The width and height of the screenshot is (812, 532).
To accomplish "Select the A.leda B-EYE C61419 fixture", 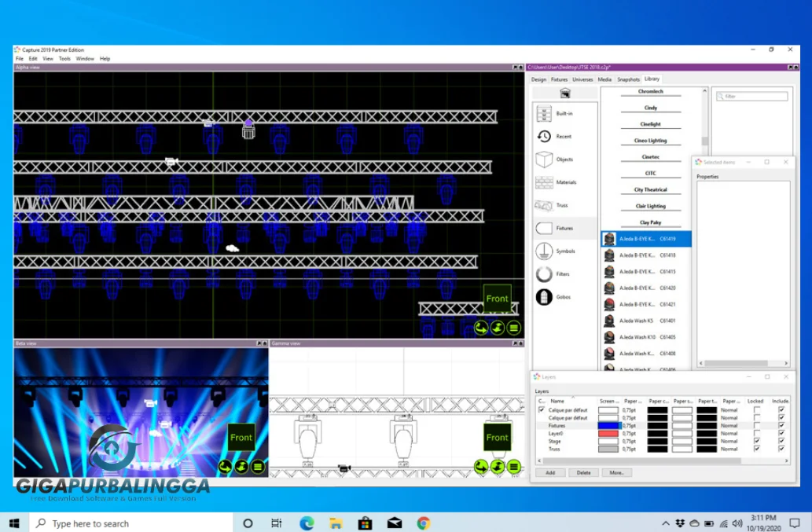I will (x=646, y=239).
